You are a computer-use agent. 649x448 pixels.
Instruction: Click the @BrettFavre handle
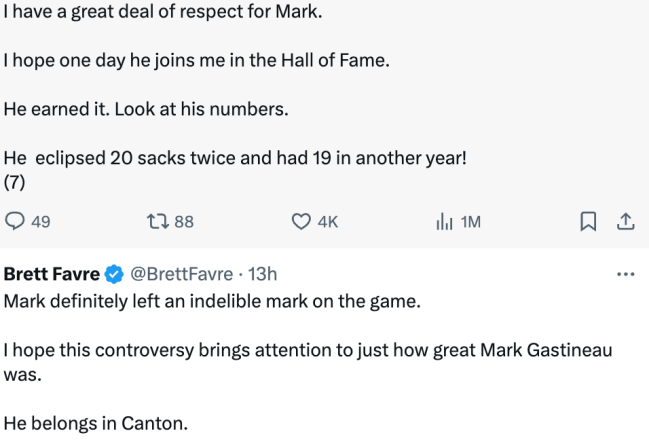click(181, 274)
